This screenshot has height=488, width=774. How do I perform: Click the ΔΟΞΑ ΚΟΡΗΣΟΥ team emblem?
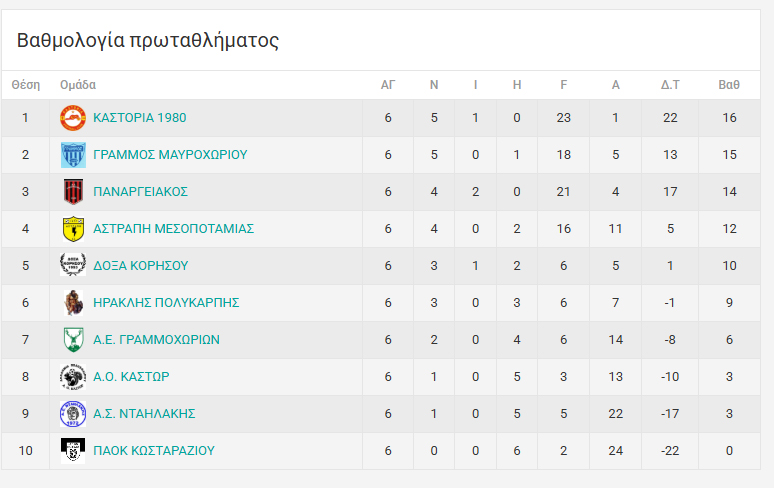pos(73,266)
